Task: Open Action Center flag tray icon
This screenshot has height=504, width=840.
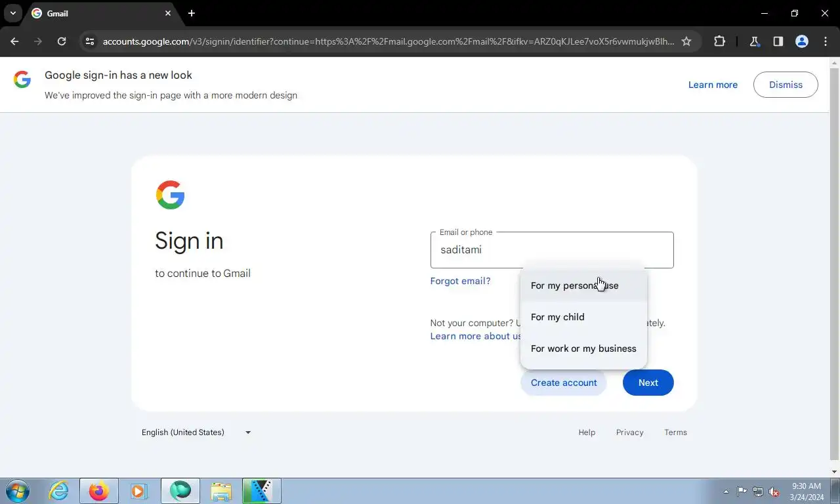Action: point(742,492)
